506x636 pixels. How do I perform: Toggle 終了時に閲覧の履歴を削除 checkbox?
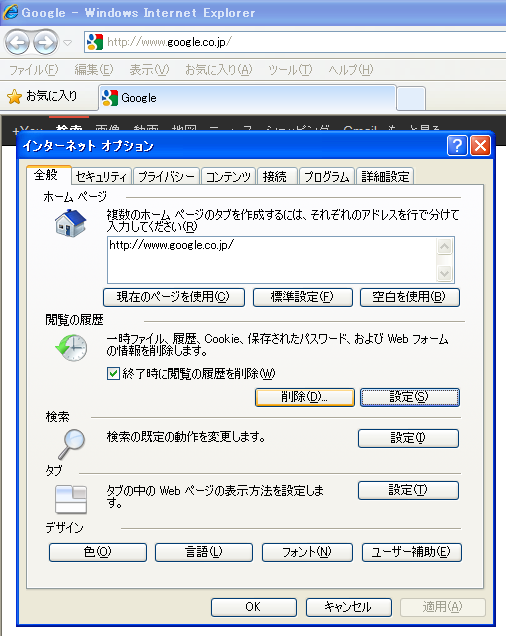click(x=113, y=373)
